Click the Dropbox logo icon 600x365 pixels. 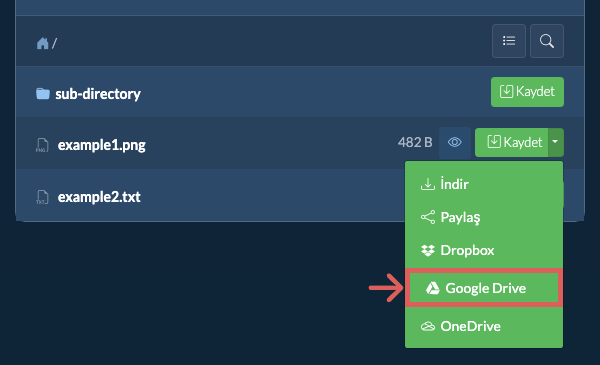(428, 250)
